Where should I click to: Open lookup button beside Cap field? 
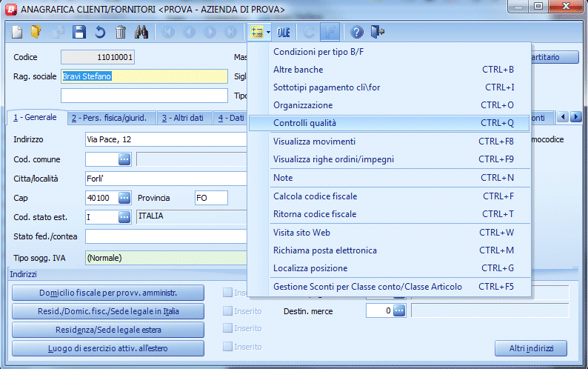pos(124,198)
